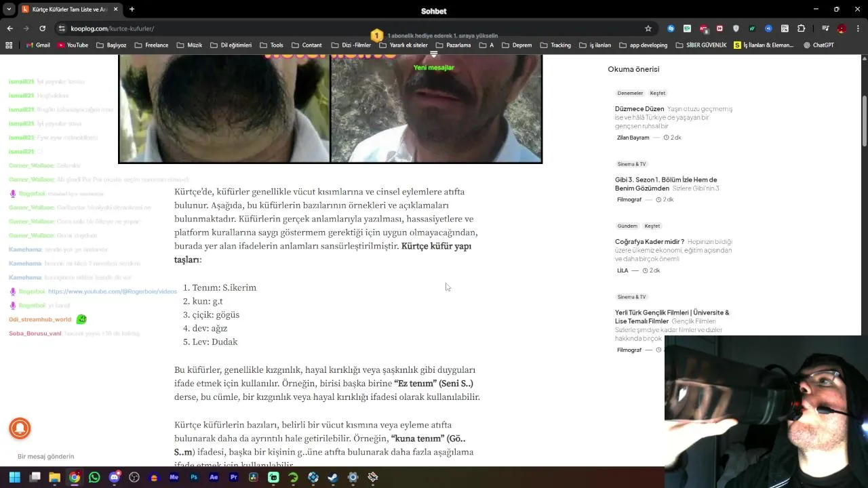The image size is (868, 488).
Task: Open Adobe Media Encoder from taskbar
Action: pos(174,477)
